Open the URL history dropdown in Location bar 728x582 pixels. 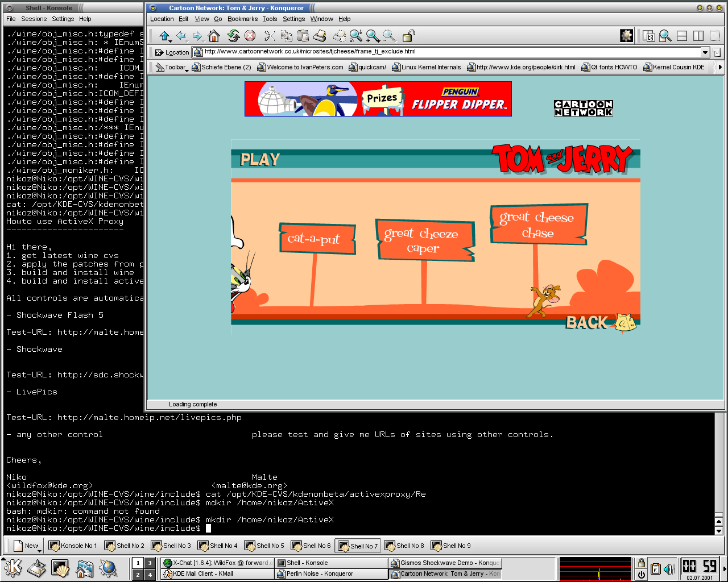coord(705,52)
